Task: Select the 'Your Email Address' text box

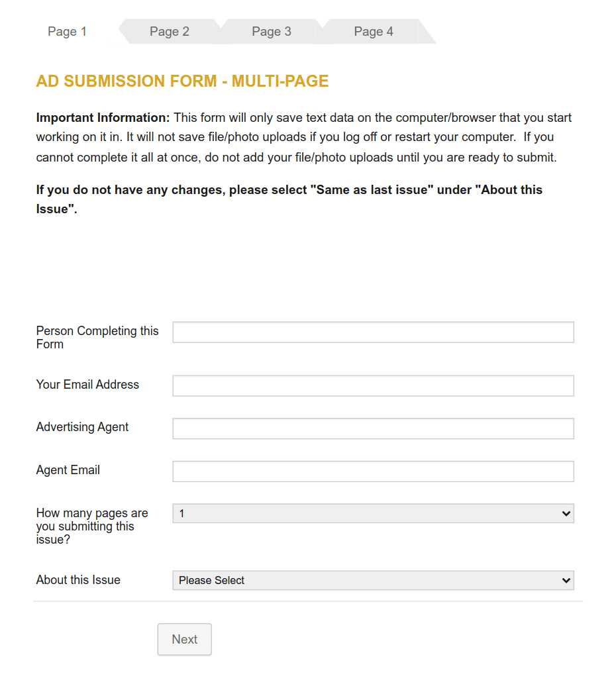Action: 373,385
